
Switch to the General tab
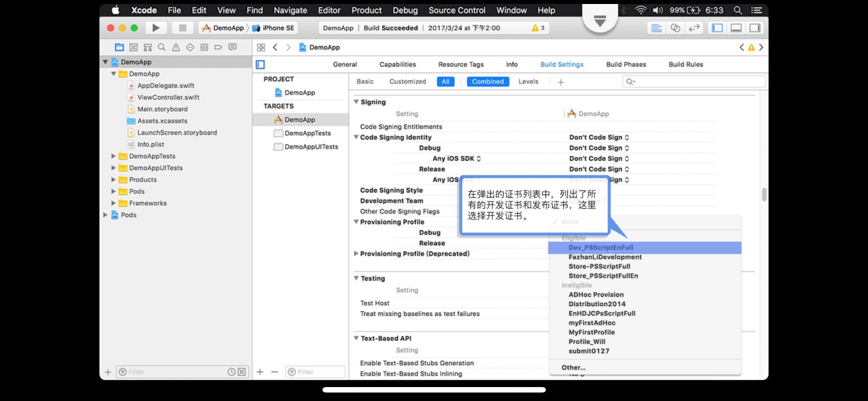tap(345, 64)
